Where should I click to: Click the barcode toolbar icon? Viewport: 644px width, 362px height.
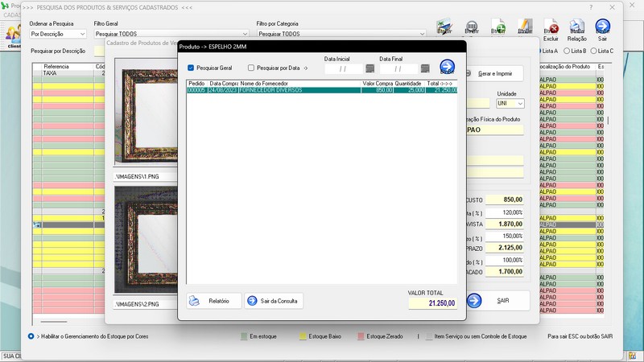[x=472, y=27]
